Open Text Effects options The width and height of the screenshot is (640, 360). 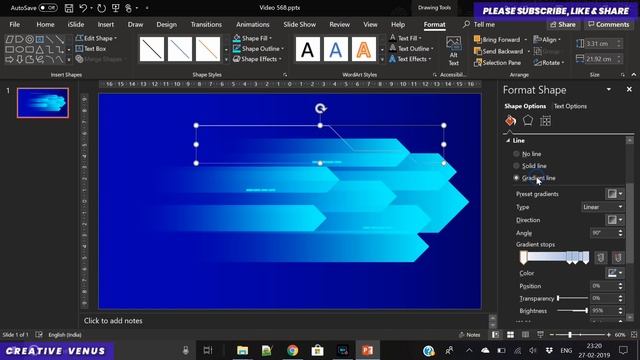click(x=409, y=59)
